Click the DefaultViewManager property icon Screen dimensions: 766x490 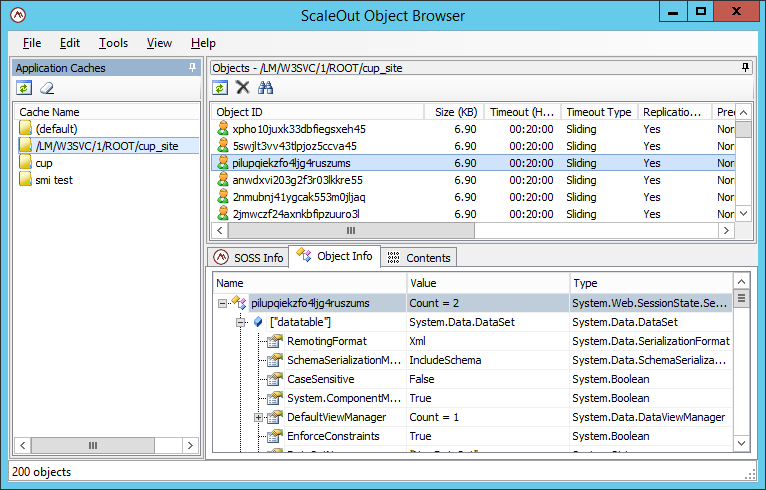coord(275,417)
